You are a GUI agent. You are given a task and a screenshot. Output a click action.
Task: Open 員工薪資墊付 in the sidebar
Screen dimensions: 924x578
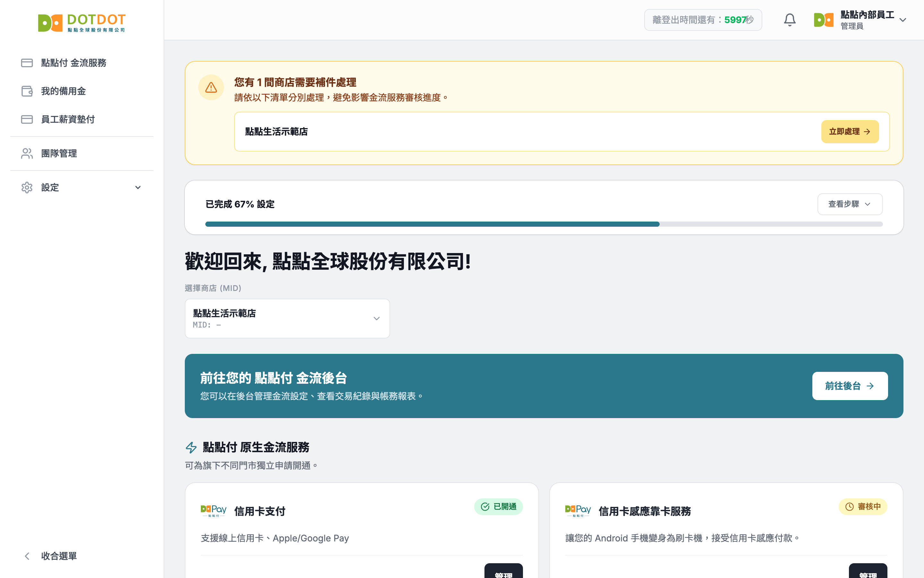coord(82,119)
